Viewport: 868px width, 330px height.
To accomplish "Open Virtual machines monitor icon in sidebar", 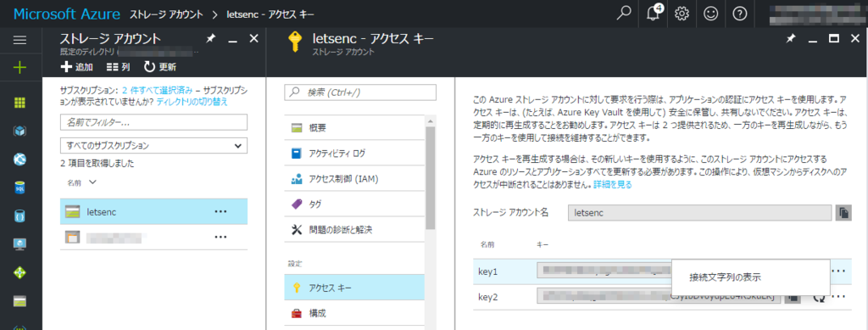I will pyautogui.click(x=20, y=244).
